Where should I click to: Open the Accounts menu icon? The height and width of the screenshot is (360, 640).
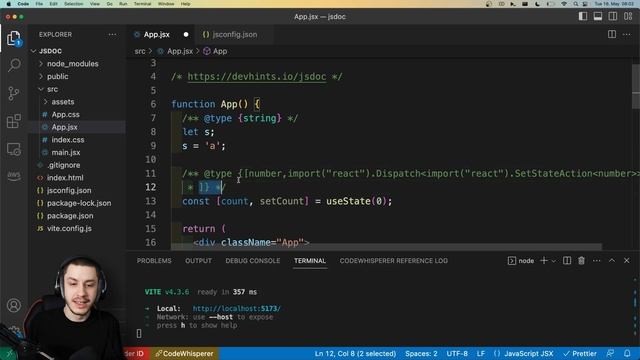(x=14, y=305)
